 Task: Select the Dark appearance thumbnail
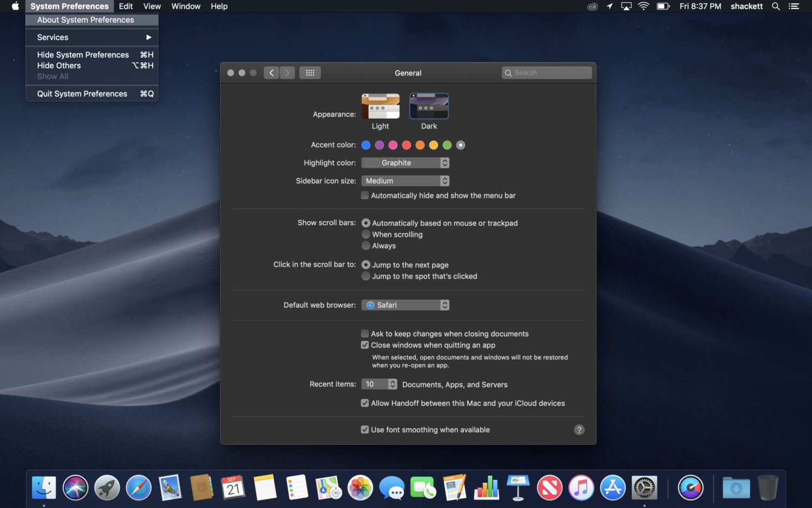(x=429, y=106)
